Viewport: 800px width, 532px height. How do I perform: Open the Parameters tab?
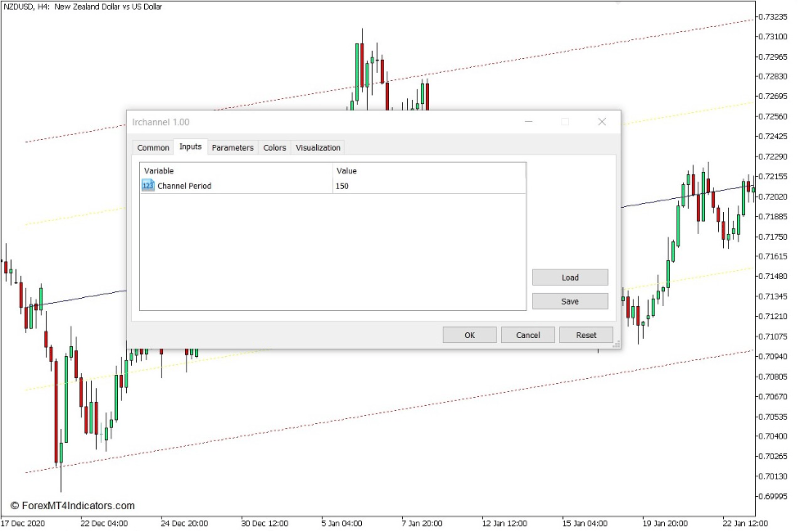pos(233,147)
